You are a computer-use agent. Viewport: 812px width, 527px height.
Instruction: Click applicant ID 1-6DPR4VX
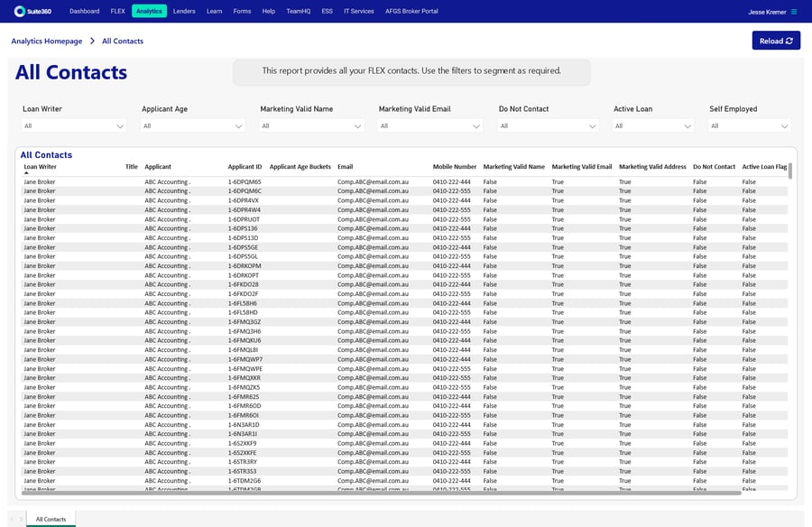click(244, 200)
